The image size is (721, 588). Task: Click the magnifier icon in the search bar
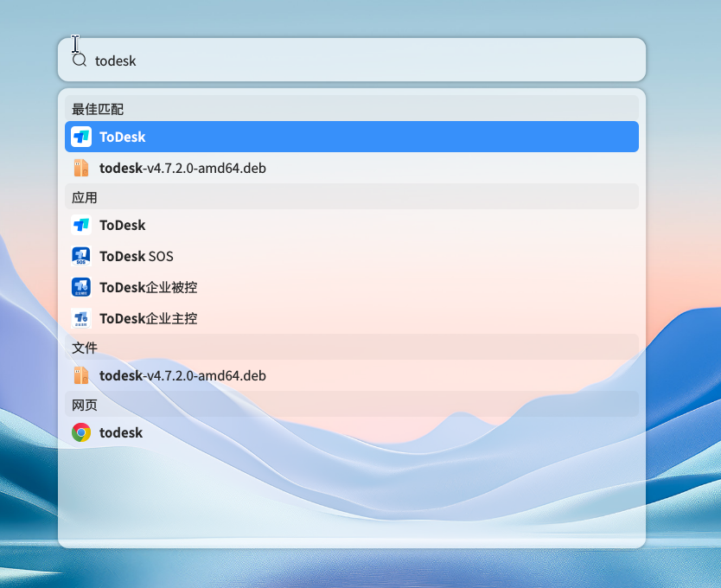point(79,61)
